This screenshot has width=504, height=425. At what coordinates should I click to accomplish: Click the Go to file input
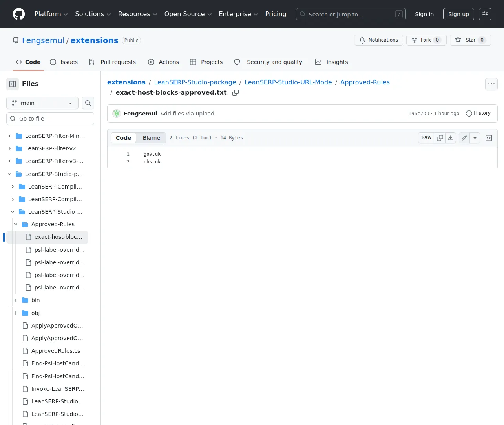tap(50, 119)
